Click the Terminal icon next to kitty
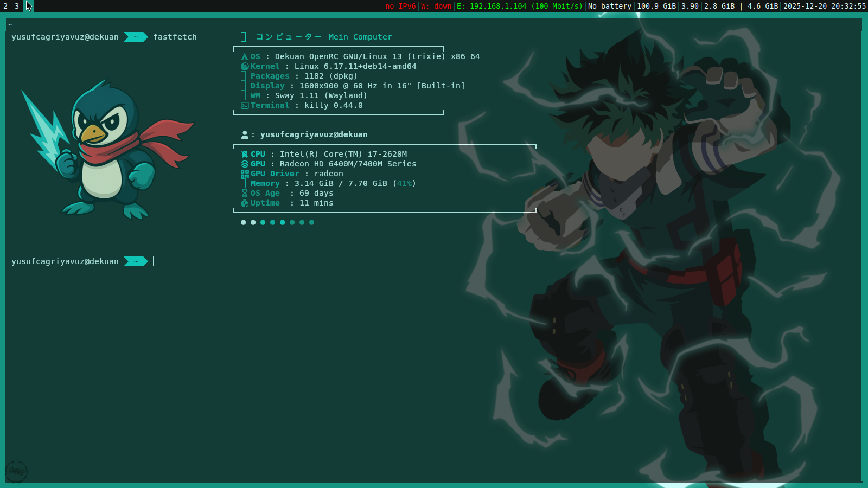This screenshot has height=488, width=868. 245,105
